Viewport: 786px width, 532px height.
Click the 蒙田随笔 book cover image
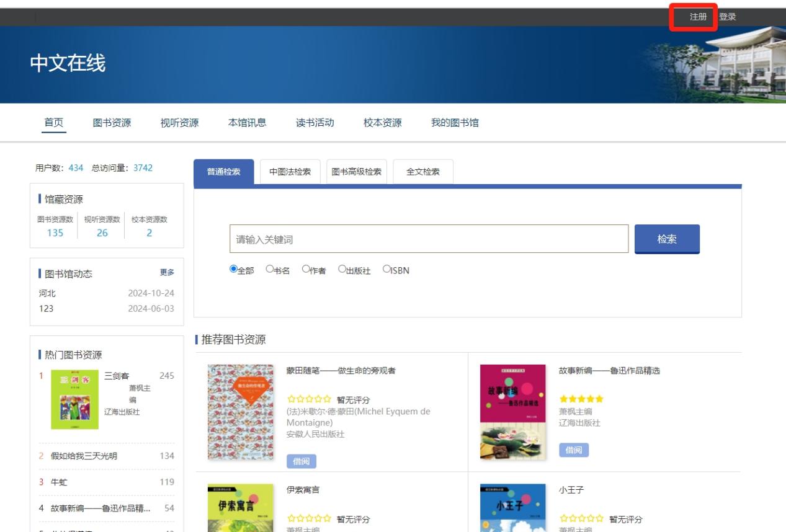(x=240, y=412)
